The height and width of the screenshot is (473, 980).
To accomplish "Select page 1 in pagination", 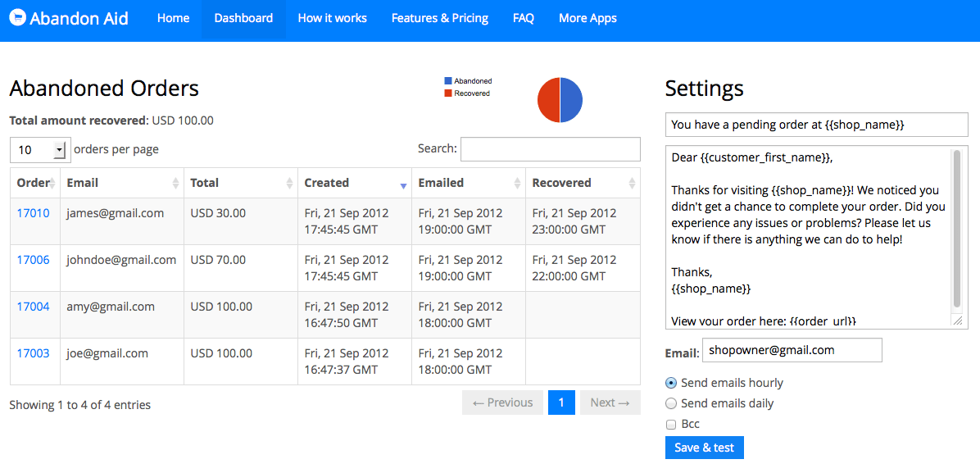I will (x=562, y=403).
